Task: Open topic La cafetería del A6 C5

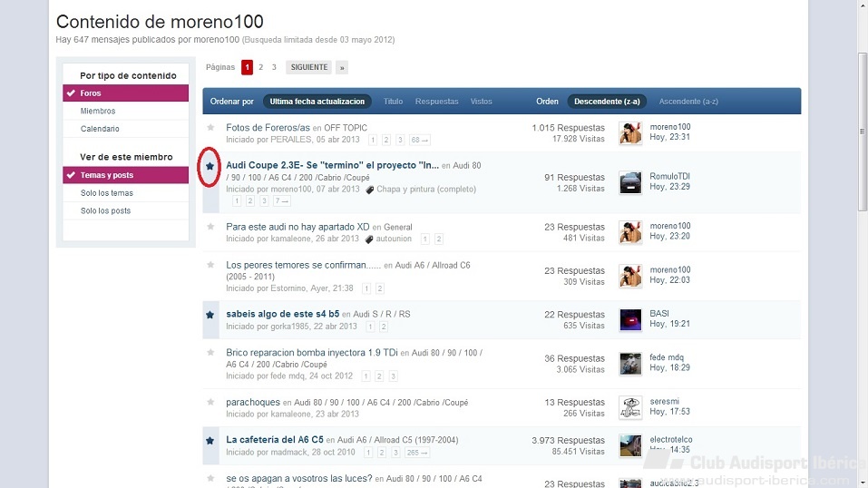Action: (x=275, y=439)
